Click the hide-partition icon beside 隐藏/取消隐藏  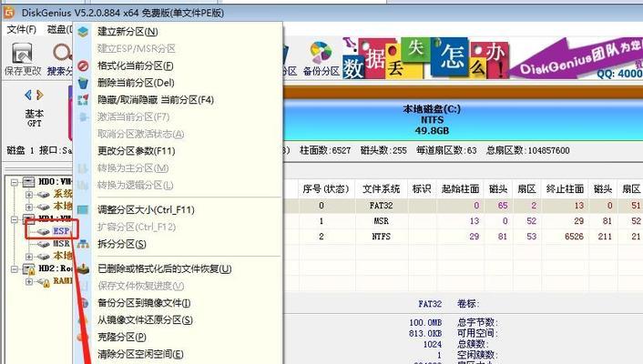pos(83,99)
